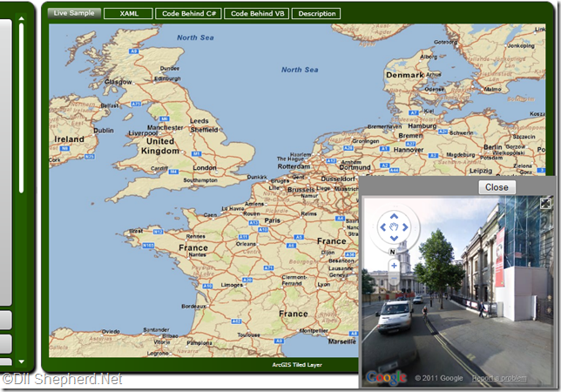
Task: Click Southampton on the map
Action: [x=200, y=180]
